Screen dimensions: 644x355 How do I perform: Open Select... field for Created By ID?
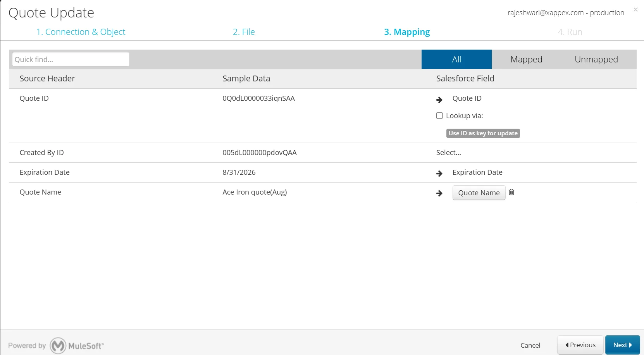tap(448, 153)
